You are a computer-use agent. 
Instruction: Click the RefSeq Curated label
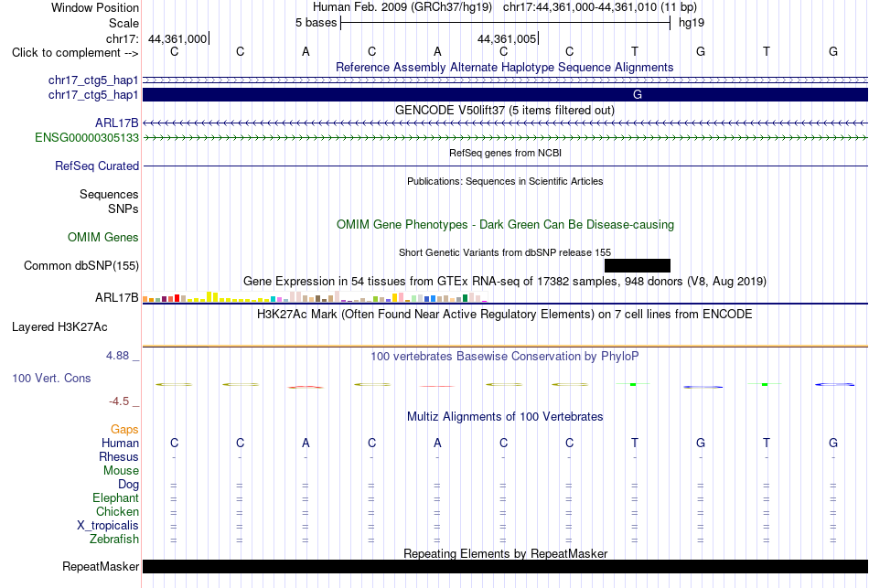(x=97, y=166)
